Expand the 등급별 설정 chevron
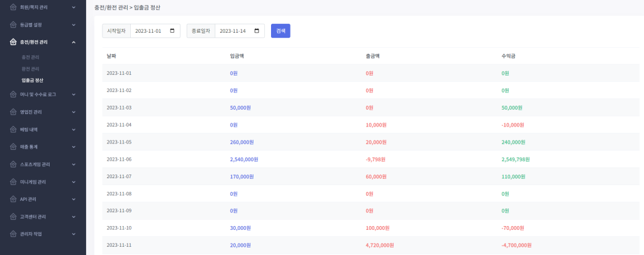 74,25
